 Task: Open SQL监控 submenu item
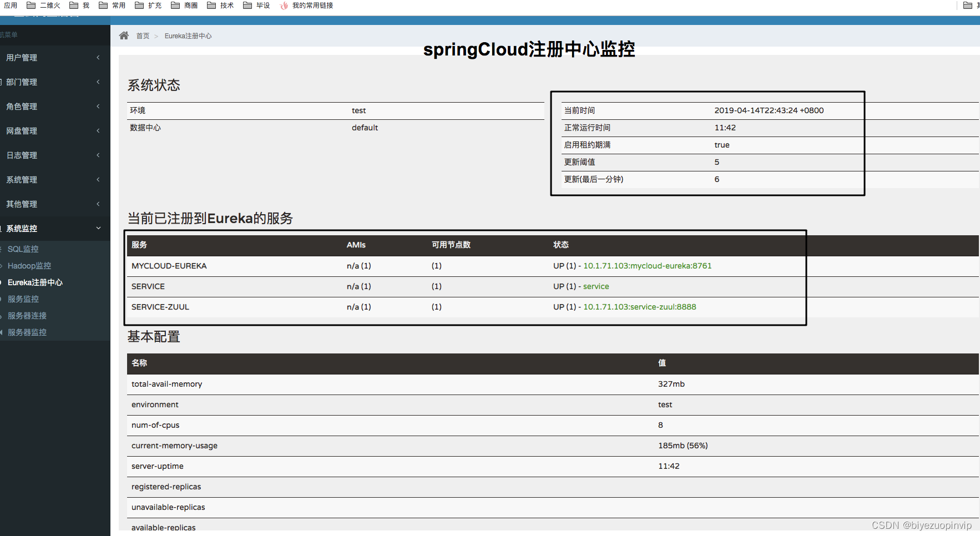23,249
